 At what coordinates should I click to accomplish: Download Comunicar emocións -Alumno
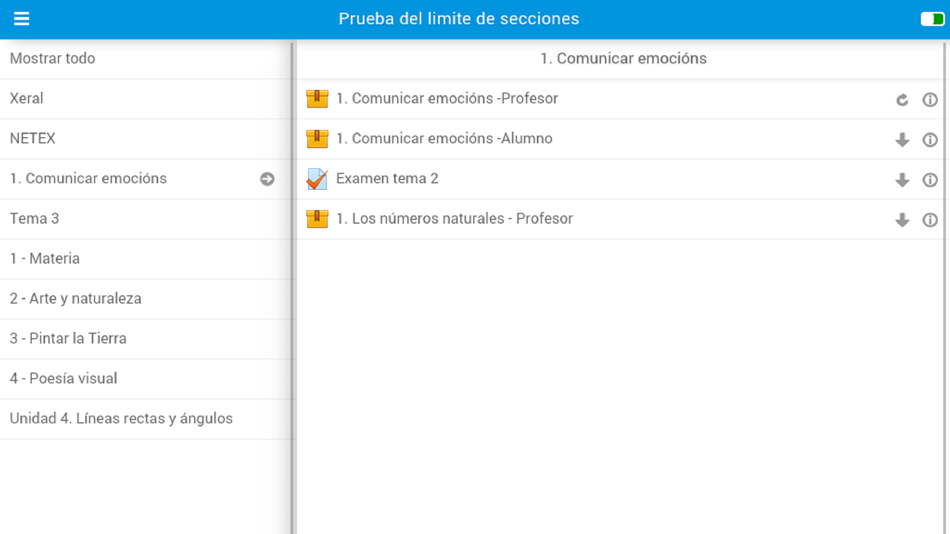(902, 139)
